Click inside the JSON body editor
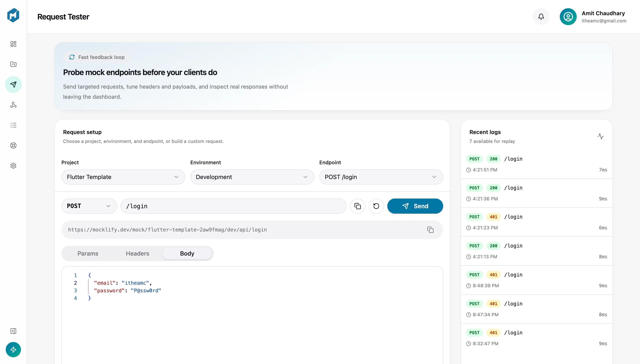 (252, 315)
